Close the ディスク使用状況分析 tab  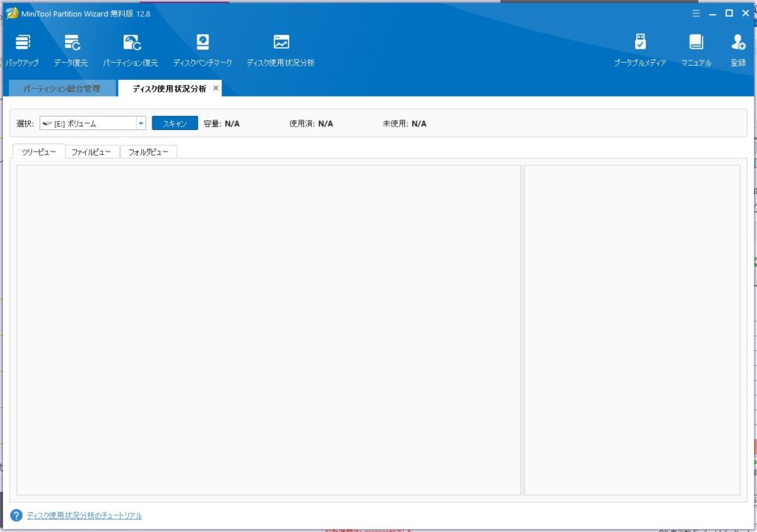tap(216, 88)
